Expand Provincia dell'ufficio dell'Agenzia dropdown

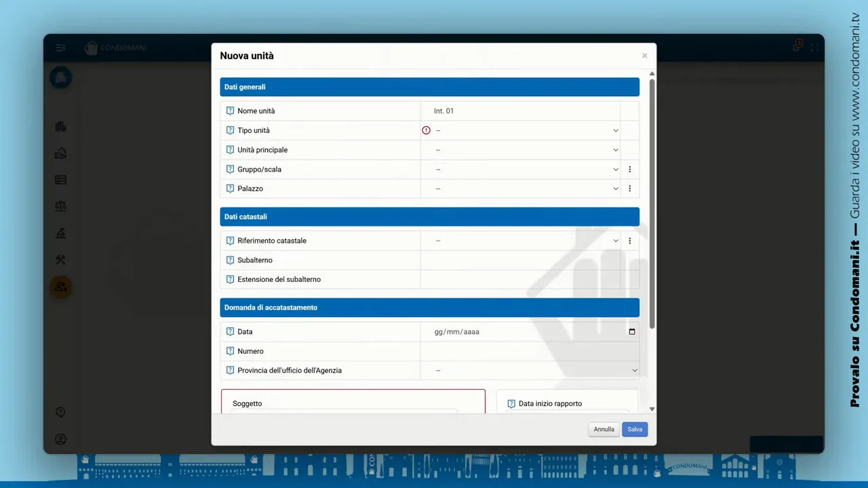(535, 371)
